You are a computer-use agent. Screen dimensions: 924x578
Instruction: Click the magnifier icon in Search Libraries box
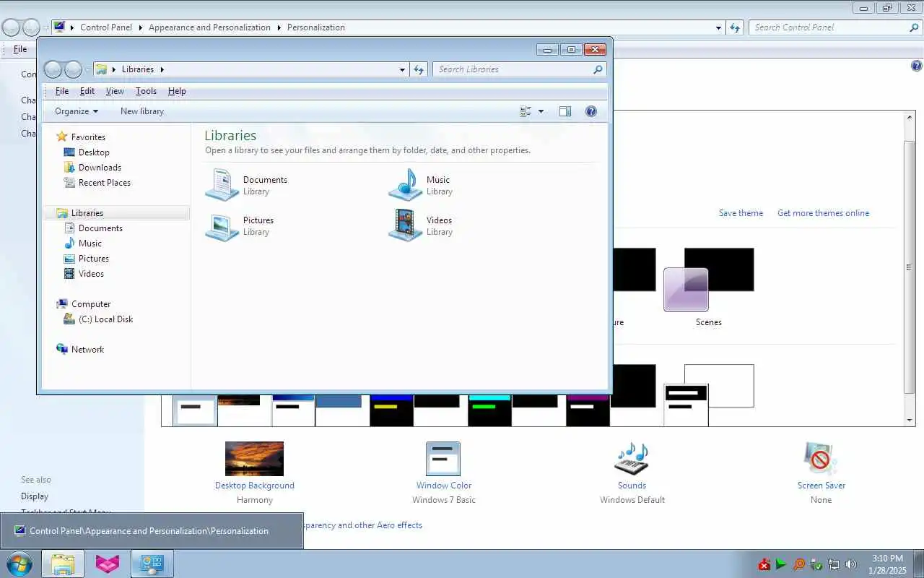598,69
